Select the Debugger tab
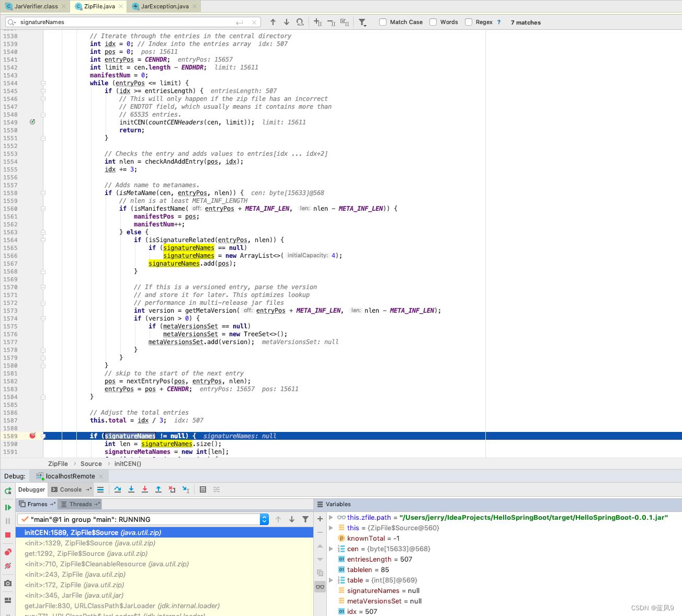The height and width of the screenshot is (616, 682). coord(31,489)
